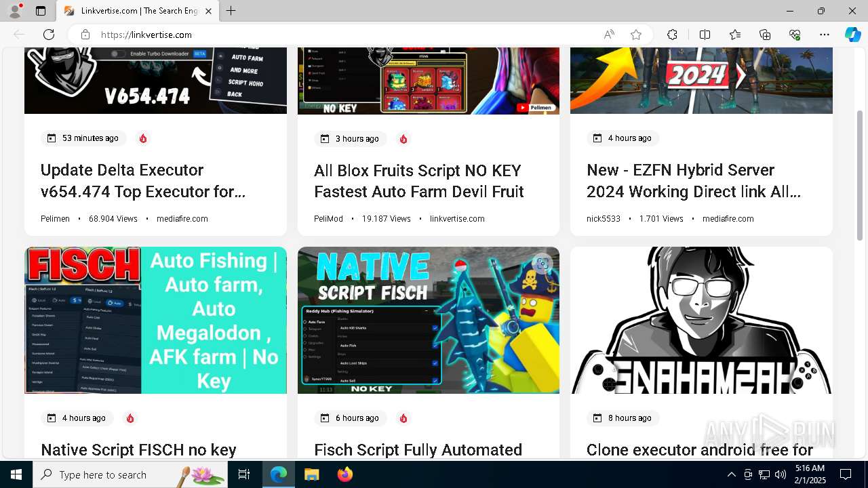Open NATIVE SCRIPT FISCH thumbnail
The height and width of the screenshot is (488, 868).
(429, 320)
